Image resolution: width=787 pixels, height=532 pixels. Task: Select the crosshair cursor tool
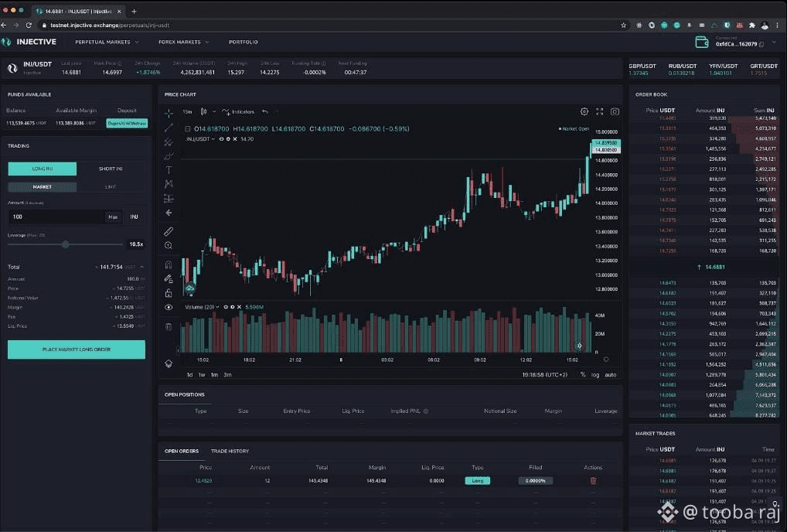[x=169, y=114]
